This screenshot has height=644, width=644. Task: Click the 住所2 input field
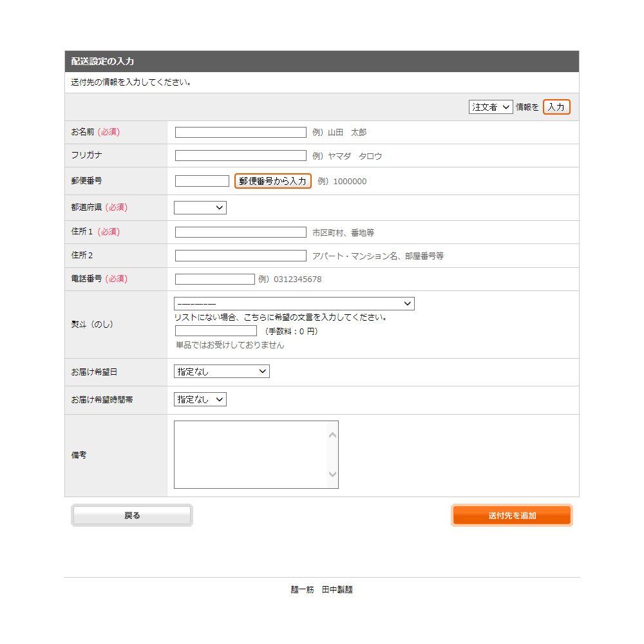tap(241, 256)
